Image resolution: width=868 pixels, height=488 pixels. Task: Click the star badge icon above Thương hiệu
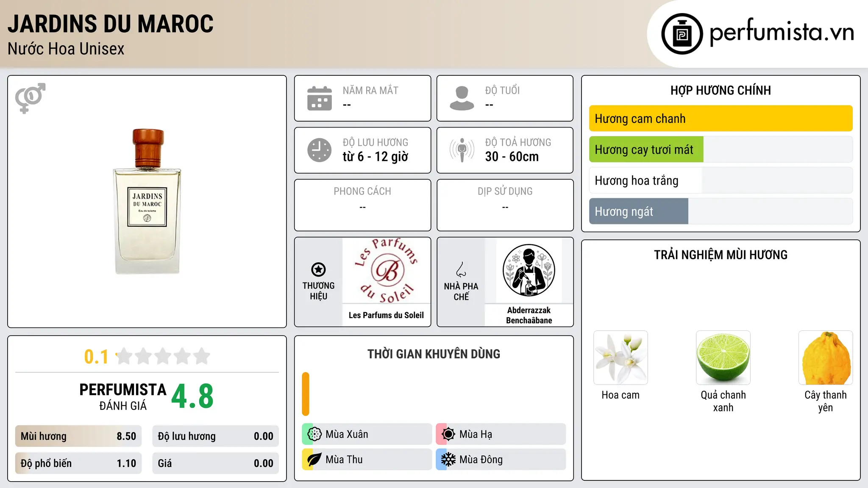pos(318,269)
